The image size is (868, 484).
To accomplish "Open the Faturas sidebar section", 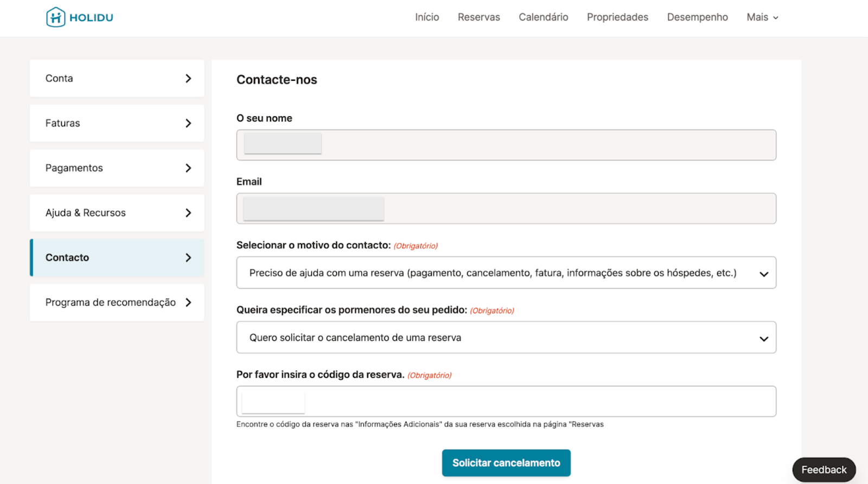I will tap(117, 124).
